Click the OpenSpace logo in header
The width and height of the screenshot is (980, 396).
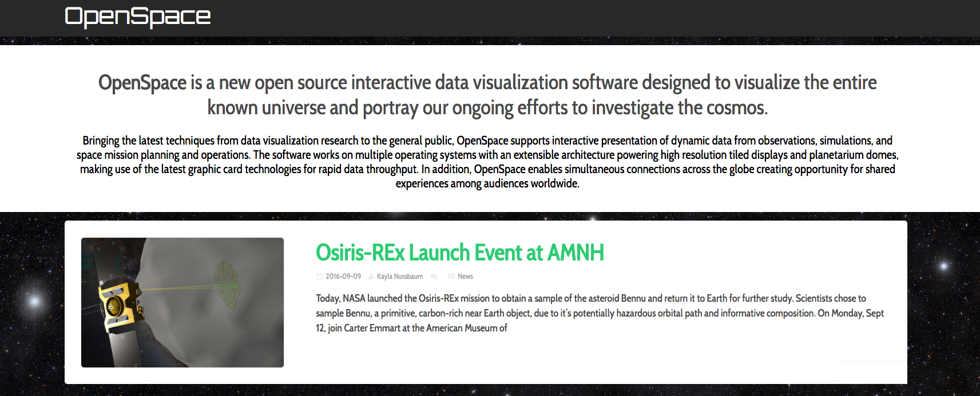(x=137, y=17)
